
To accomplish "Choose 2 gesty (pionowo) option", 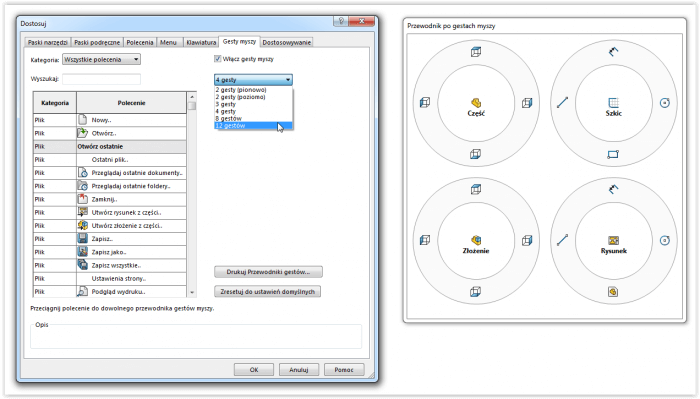I will pos(253,90).
